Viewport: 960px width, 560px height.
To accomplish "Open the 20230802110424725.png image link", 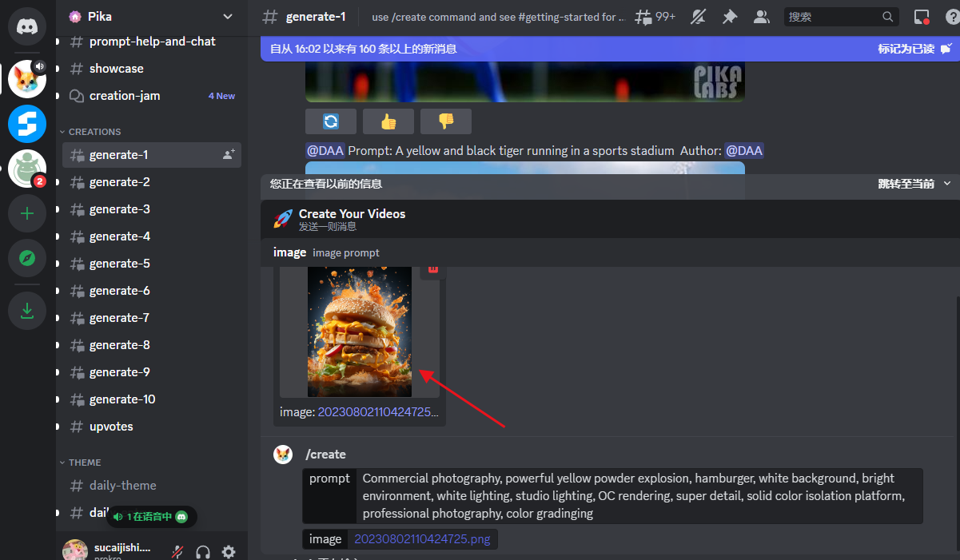I will click(x=421, y=539).
